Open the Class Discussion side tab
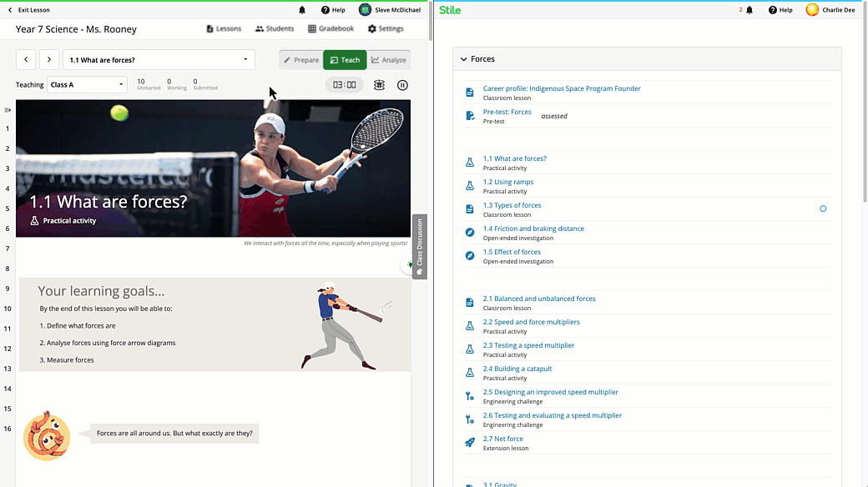The width and height of the screenshot is (868, 487). pyautogui.click(x=420, y=247)
